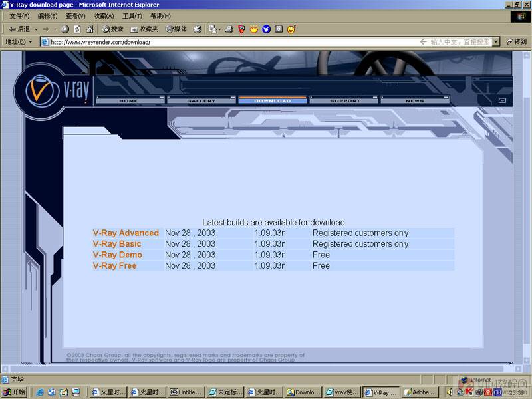Open the SUPPORT tab on V-Ray site
Image resolution: width=532 pixels, height=399 pixels.
344,101
